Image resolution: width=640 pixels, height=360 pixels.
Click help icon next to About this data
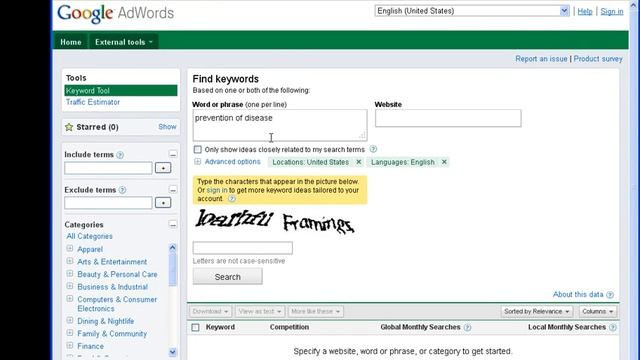(x=610, y=295)
